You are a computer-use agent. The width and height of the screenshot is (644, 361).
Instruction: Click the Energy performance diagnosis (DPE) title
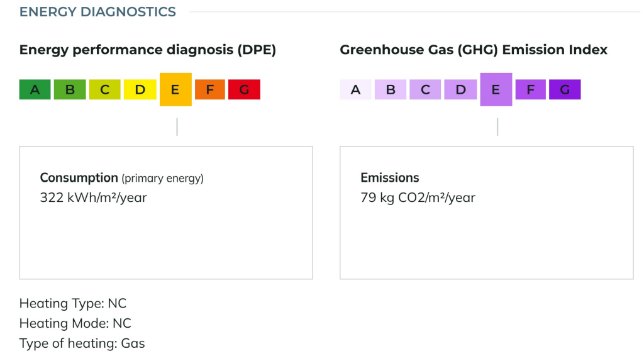[148, 50]
